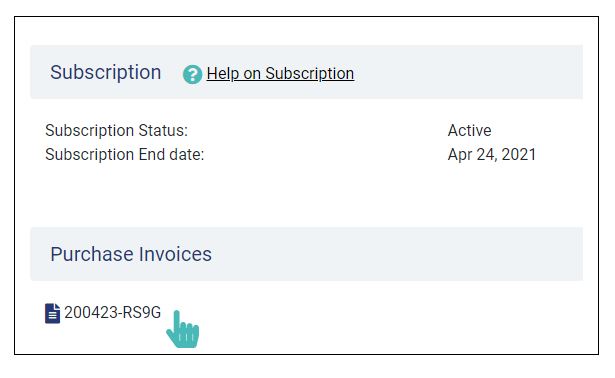
Task: Click the word Help in the subscription link
Action: tap(222, 74)
